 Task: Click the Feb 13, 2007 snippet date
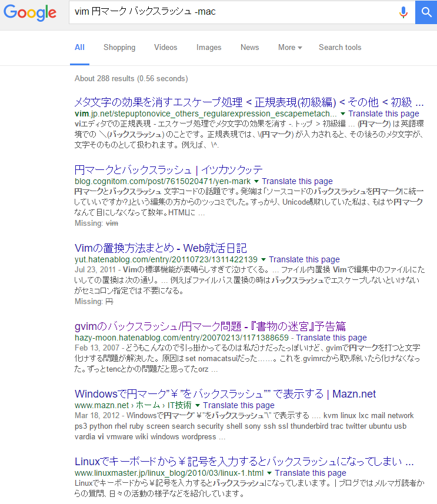(x=97, y=348)
